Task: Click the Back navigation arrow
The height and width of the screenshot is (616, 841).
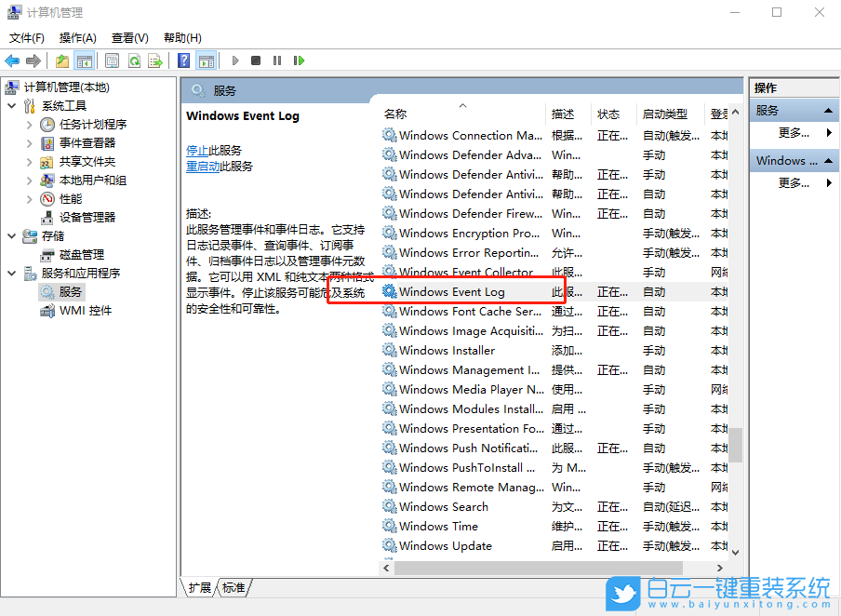Action: point(12,60)
